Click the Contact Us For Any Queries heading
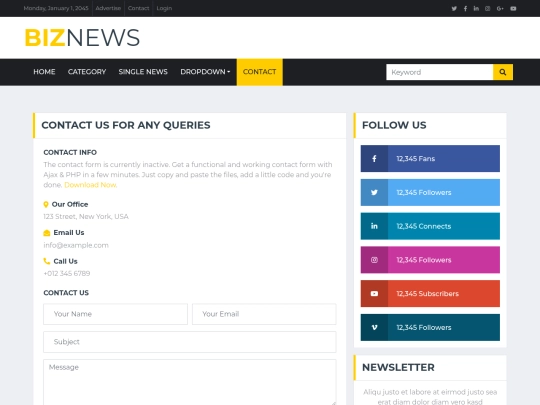This screenshot has width=540, height=405. click(x=126, y=125)
